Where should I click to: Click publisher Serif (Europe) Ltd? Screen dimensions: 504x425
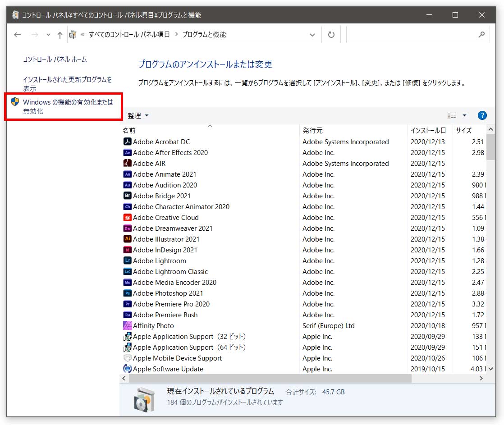pos(329,326)
